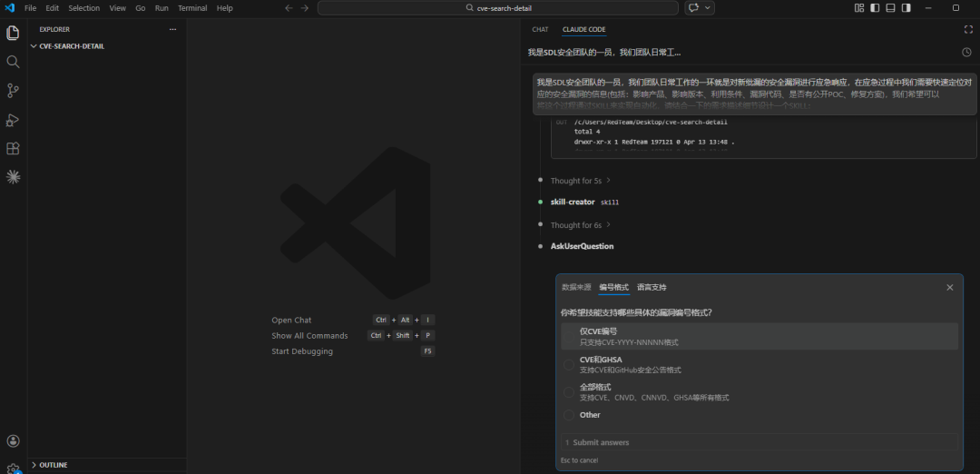The width and height of the screenshot is (980, 474).
Task: Click Submit answers
Action: (x=759, y=442)
